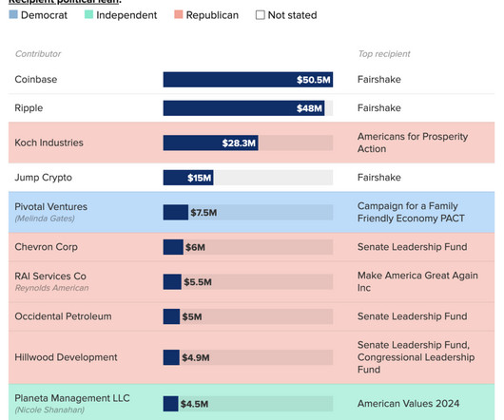The height and width of the screenshot is (420, 504).
Task: Click the green Independent legend swatch
Action: 88,14
